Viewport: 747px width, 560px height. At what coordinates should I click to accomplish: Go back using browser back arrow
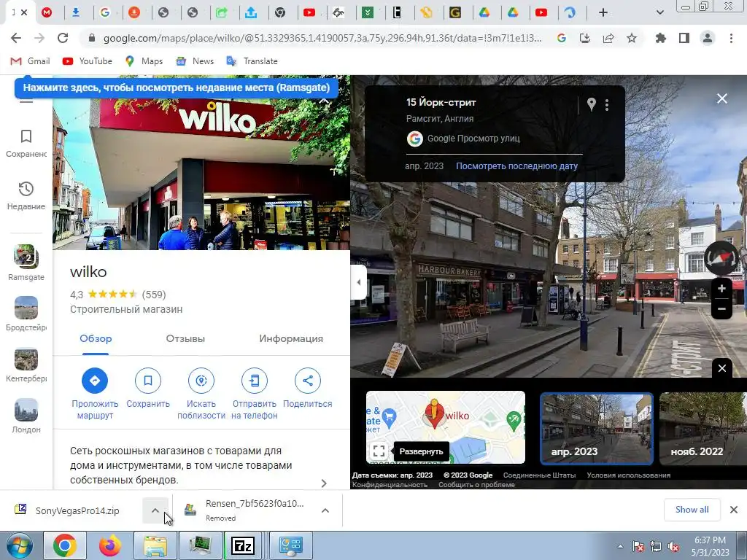point(16,38)
